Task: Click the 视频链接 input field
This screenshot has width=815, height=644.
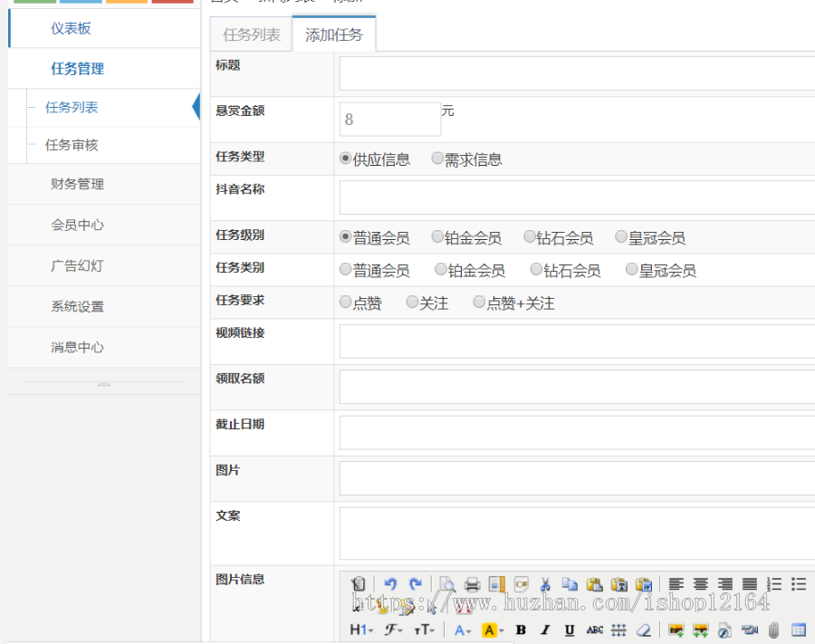Action: coord(577,341)
